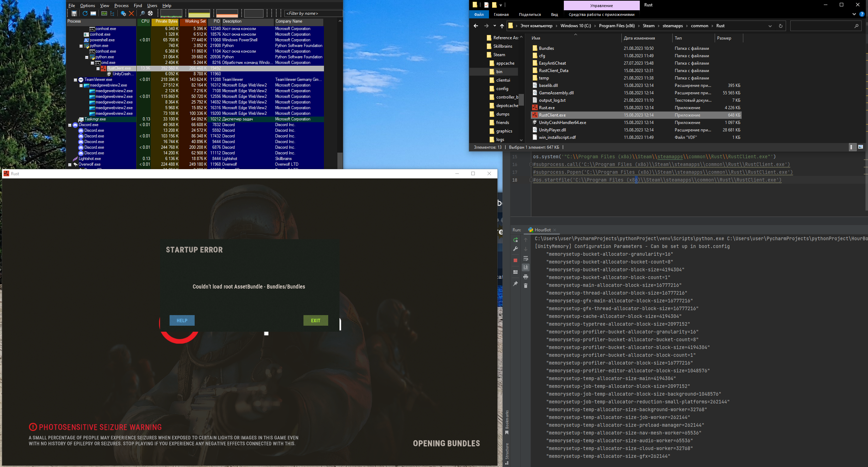Collapse RustClient.exe process tree node

(x=98, y=69)
